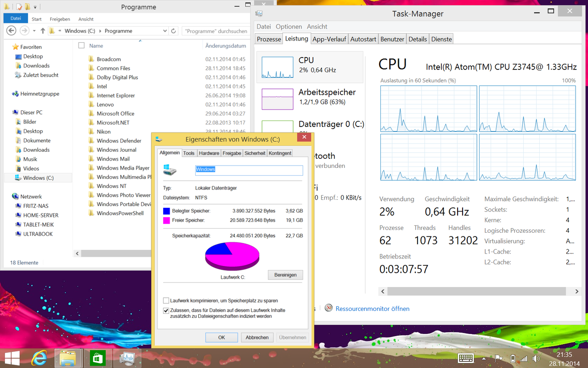
Task: Click the Explorer back arrow button
Action: pos(12,31)
